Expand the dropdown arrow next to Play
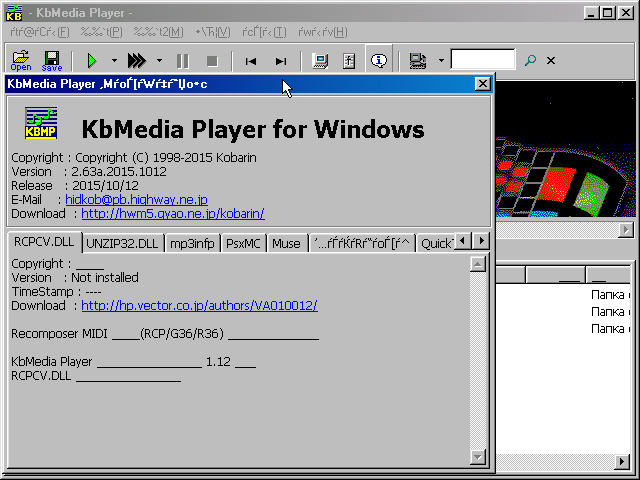 114,60
